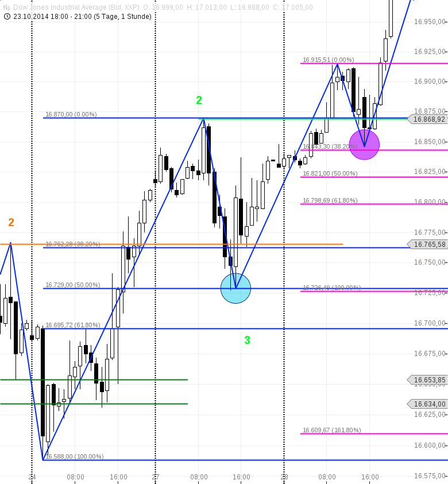Select Fibonacci label 16.588,00 (100.00%)
This screenshot has height=484, width=448.
click(75, 456)
